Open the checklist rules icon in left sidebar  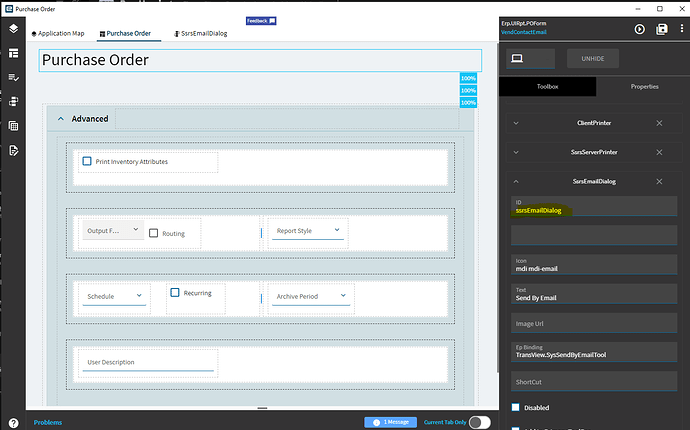[14, 77]
